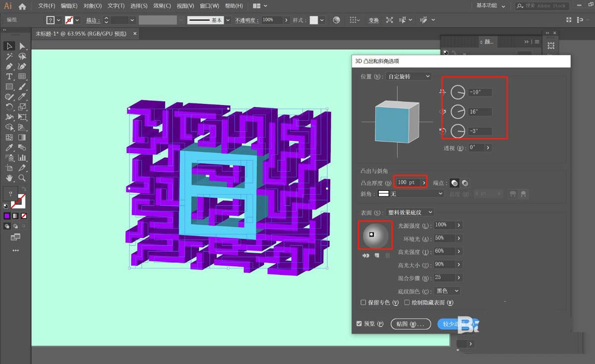The height and width of the screenshot is (364, 595).
Task: Enable 保留专色 spot color option
Action: [x=363, y=302]
